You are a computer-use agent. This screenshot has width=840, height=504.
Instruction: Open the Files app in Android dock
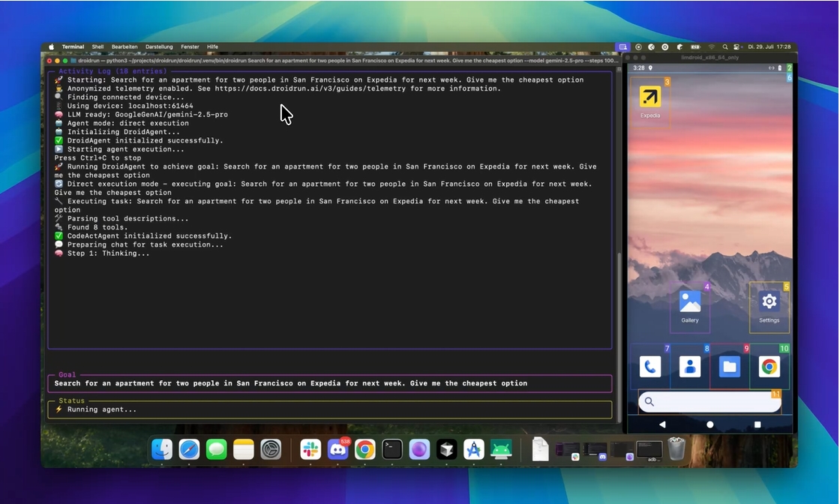click(730, 366)
